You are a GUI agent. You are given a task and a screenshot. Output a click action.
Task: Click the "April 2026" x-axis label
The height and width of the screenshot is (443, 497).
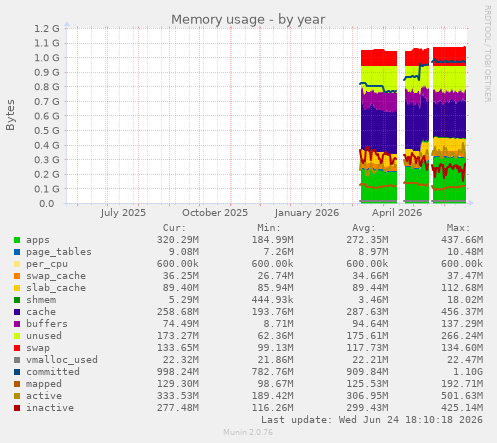pos(397,213)
